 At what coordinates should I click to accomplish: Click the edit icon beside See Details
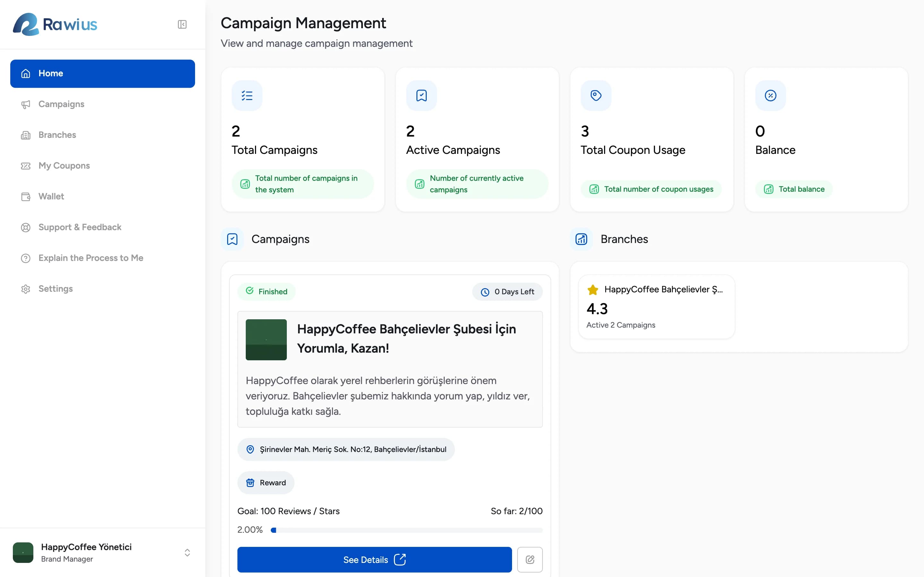530,559
